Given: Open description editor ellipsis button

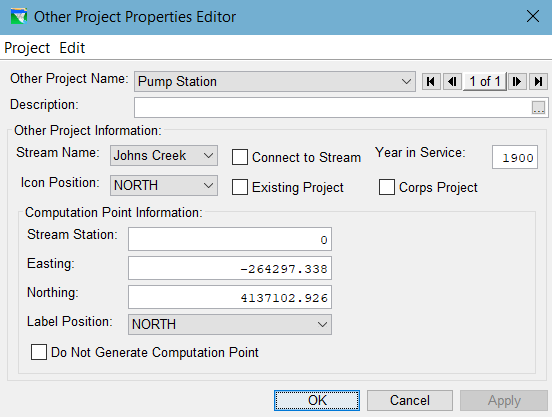Looking at the screenshot, I should tap(538, 108).
